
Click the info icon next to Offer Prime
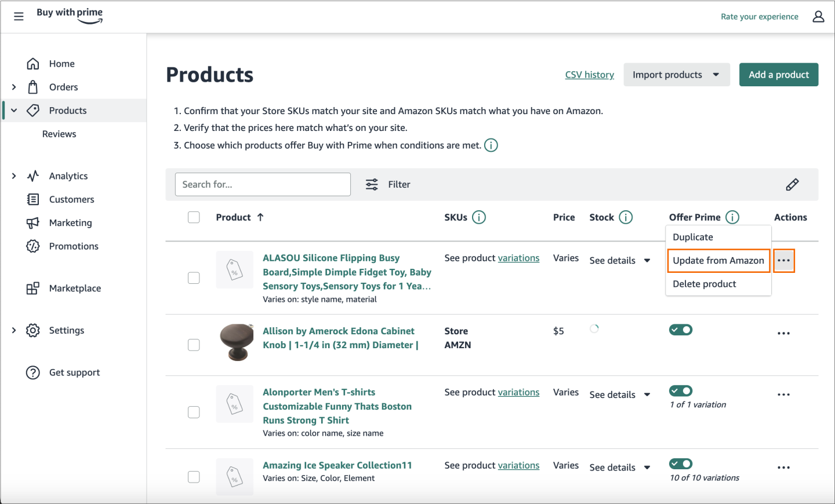point(732,217)
